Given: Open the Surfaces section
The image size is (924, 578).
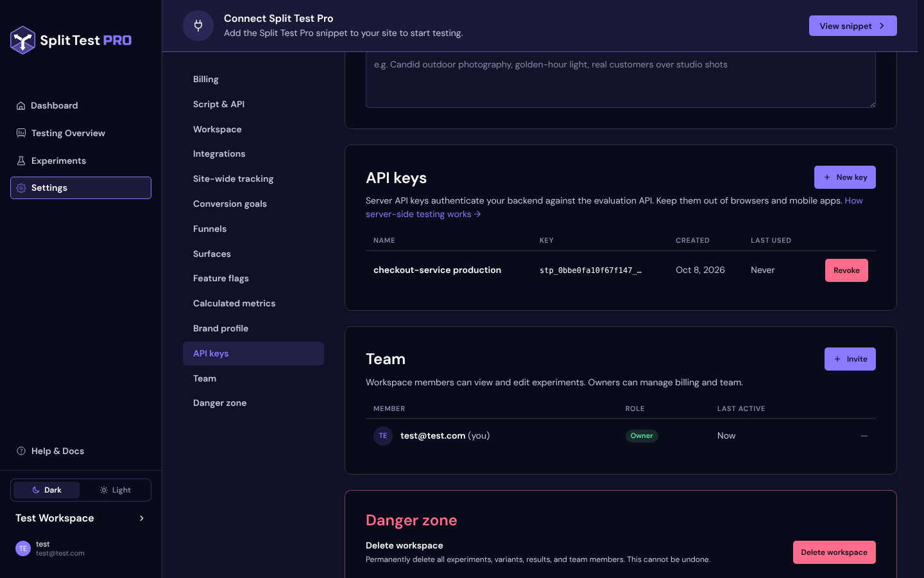Looking at the screenshot, I should click(x=253, y=254).
